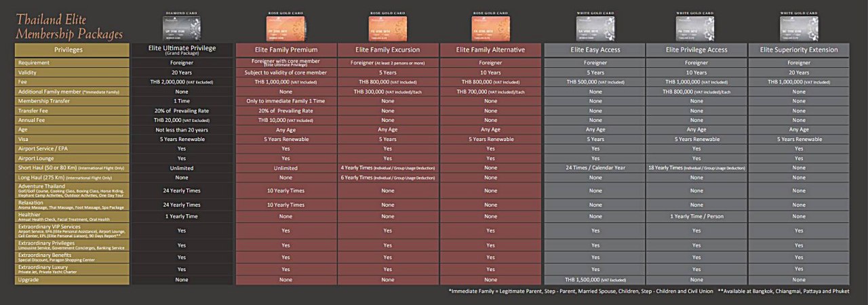The height and width of the screenshot is (305, 868).
Task: Click '24 Yearly Times' in the Adventure Thailand row
Action: 182,190
